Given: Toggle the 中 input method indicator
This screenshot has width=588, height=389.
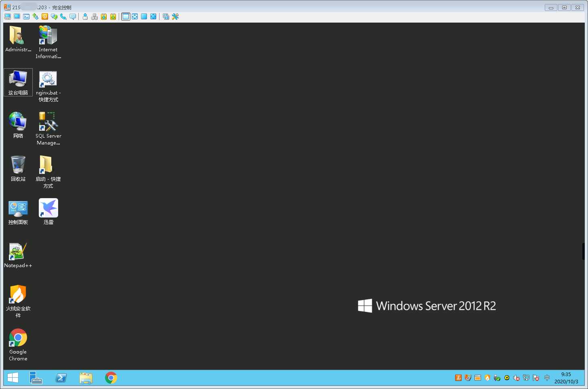Looking at the screenshot, I should click(547, 378).
